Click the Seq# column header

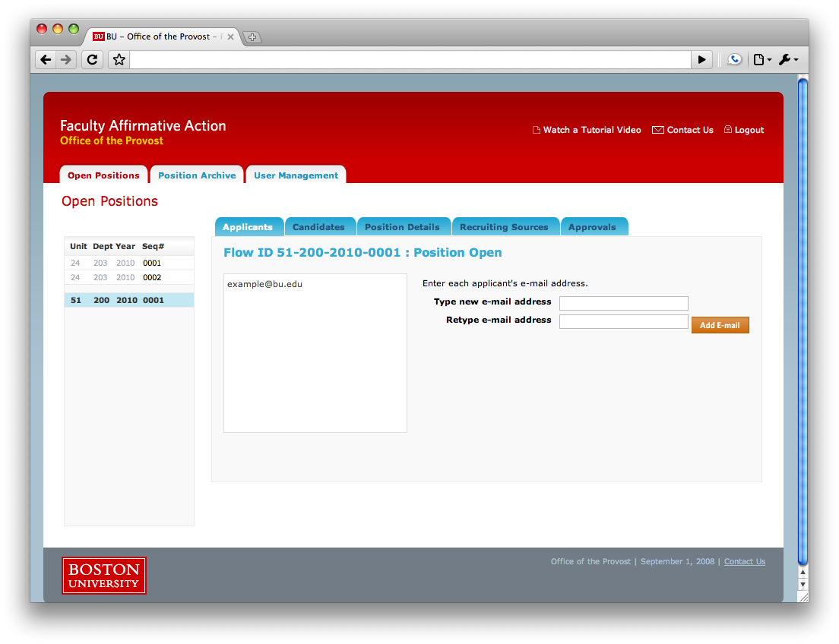coord(153,246)
